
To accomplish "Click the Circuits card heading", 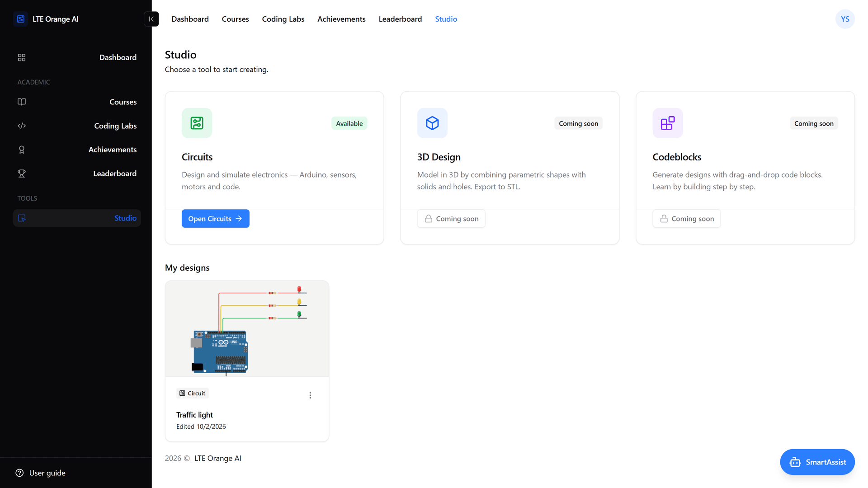I will [197, 157].
